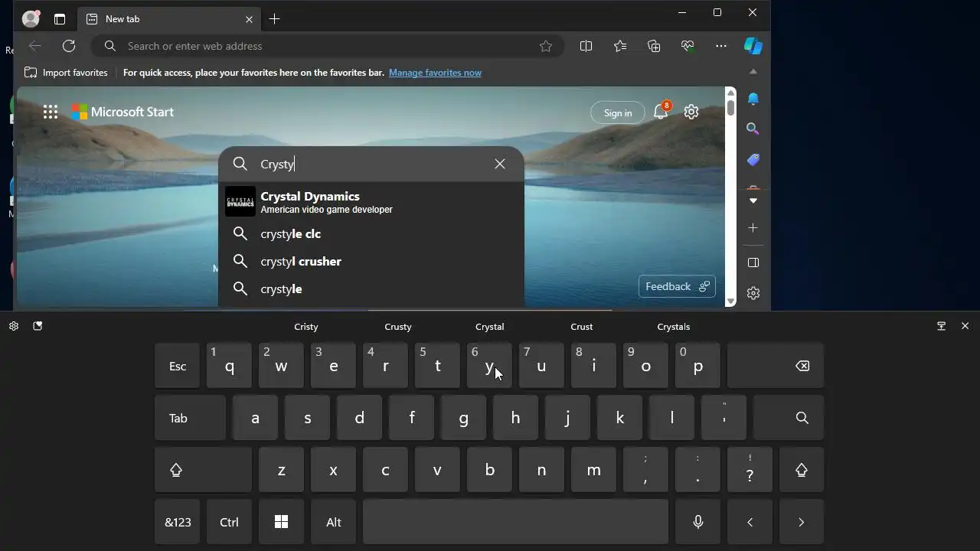
Task: Expand more sidebar apps arrow
Action: (753, 201)
